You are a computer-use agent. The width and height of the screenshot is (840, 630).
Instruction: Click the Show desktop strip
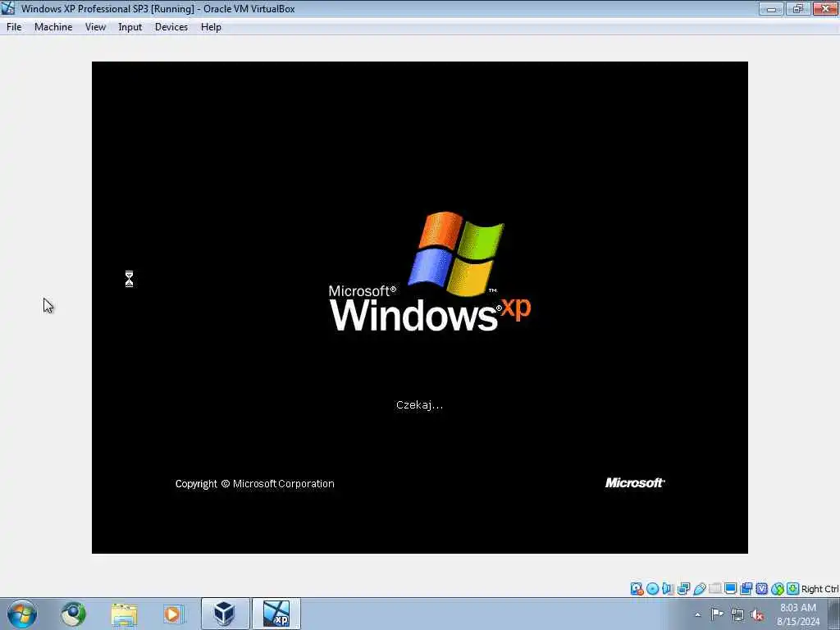tap(834, 614)
